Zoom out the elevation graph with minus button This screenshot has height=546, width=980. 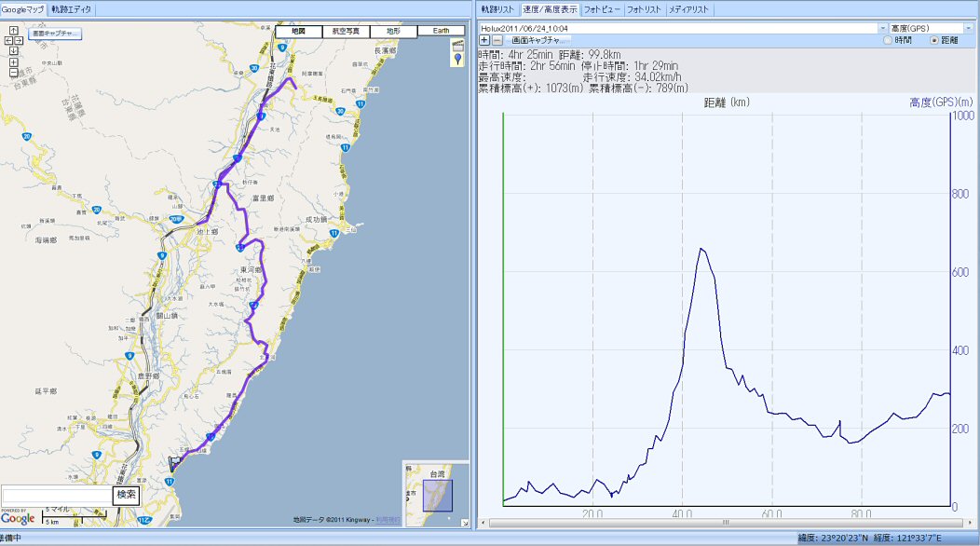(x=497, y=40)
